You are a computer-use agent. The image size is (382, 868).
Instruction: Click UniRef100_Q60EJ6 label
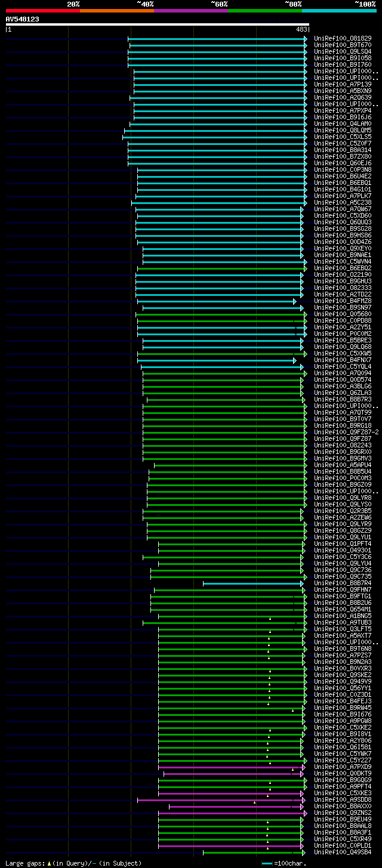pos(343,163)
